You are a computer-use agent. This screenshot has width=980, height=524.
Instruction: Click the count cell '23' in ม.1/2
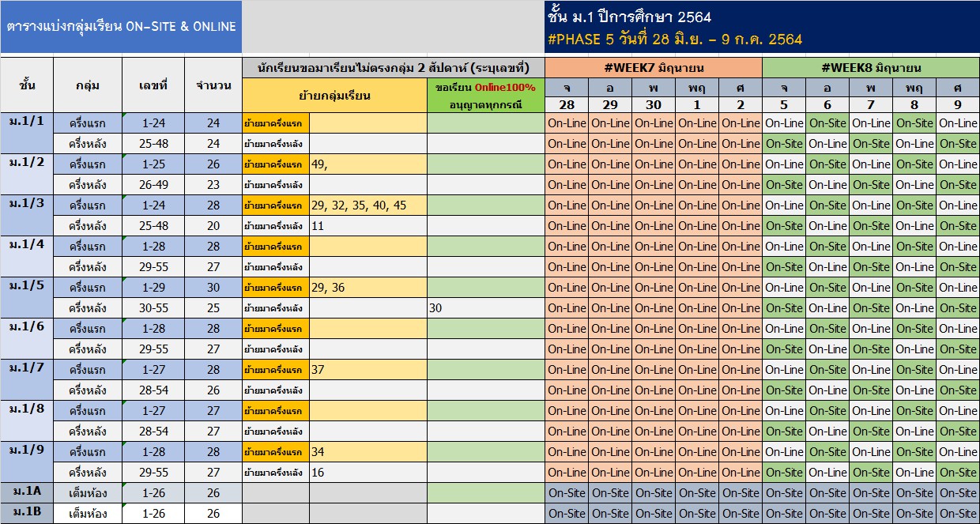click(213, 185)
